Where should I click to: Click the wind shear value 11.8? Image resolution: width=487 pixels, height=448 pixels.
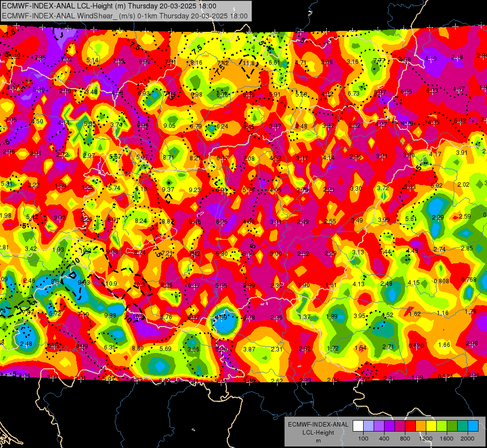(248, 63)
